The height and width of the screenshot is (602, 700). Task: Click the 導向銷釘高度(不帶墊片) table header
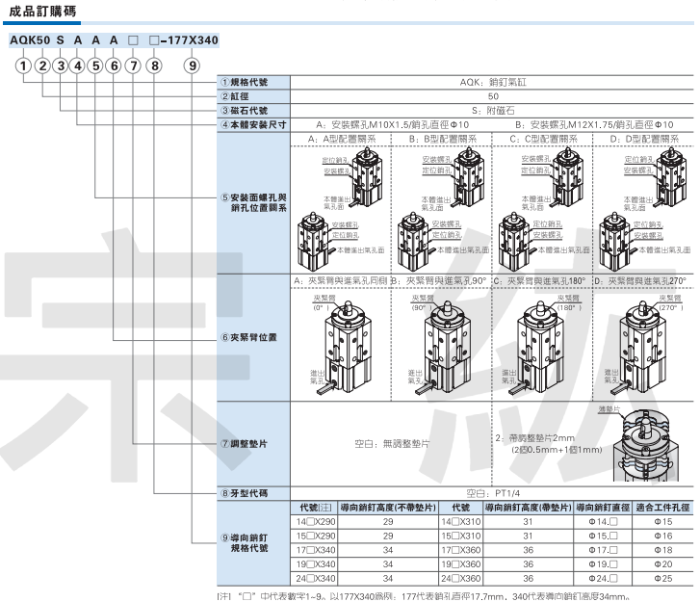click(388, 508)
